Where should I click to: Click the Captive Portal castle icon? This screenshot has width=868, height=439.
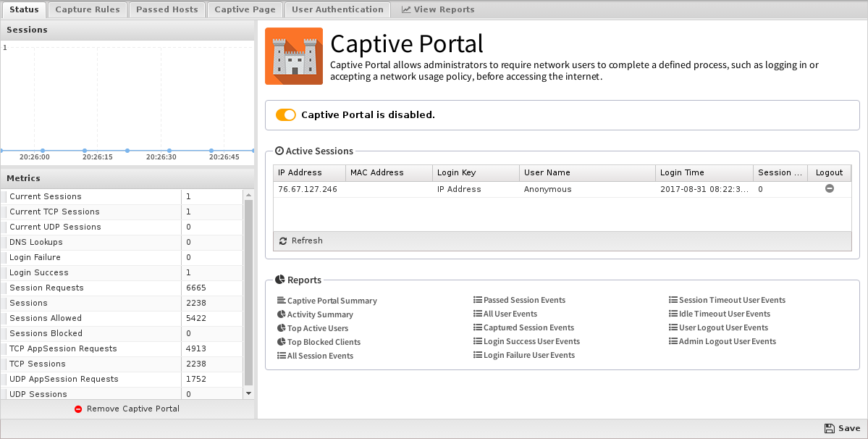coord(294,57)
